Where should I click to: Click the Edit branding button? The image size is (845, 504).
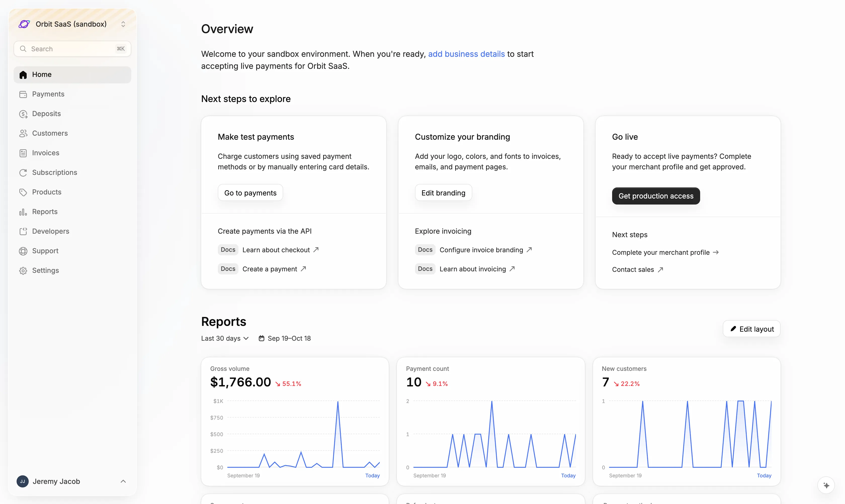click(443, 193)
